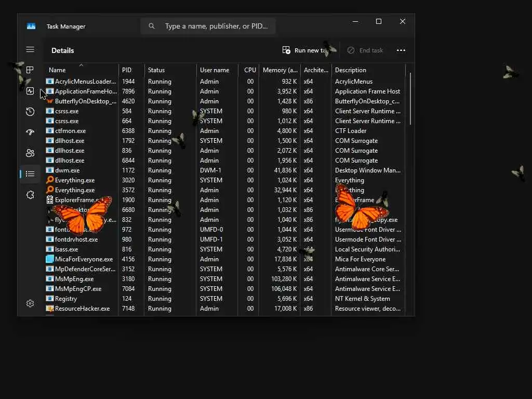The height and width of the screenshot is (399, 532).
Task: Click the 103,280 K memory value
Action: pyautogui.click(x=284, y=279)
